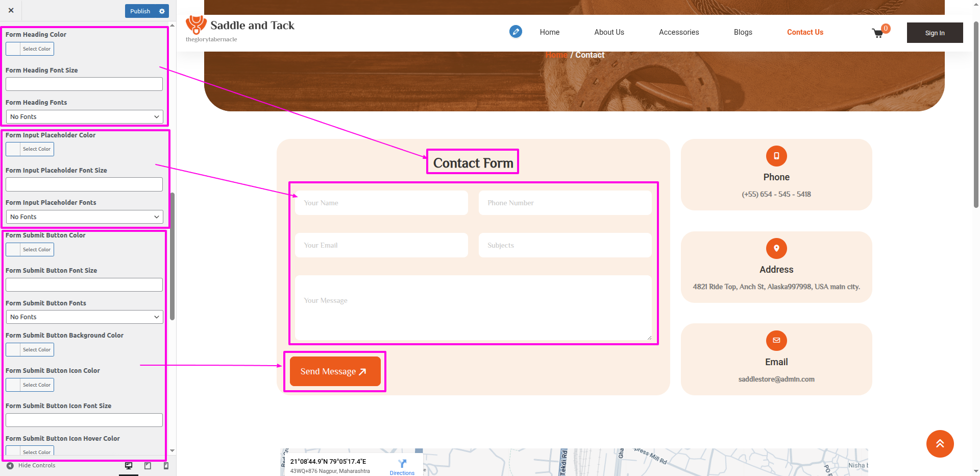Click the scroll-to-top arrow button

pyautogui.click(x=940, y=444)
